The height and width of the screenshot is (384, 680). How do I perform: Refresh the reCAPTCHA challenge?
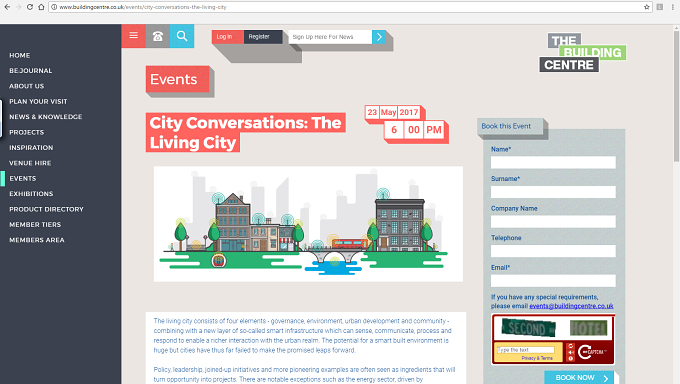coord(571,346)
